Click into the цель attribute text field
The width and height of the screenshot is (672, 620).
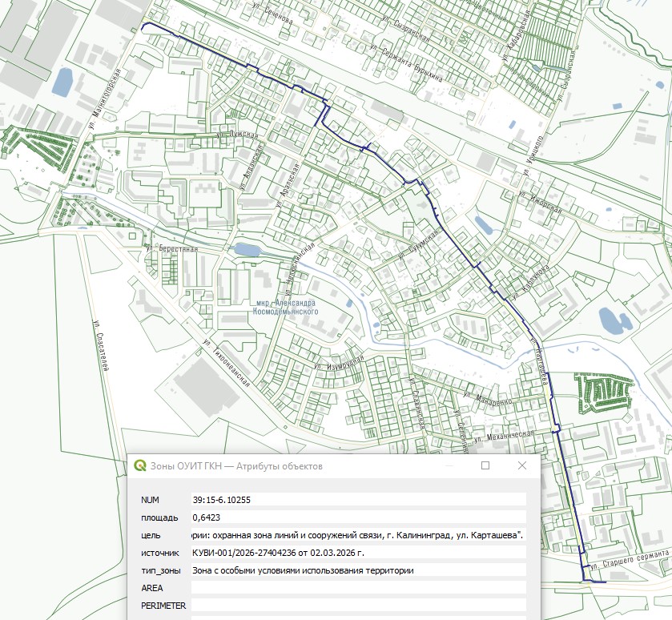[358, 534]
